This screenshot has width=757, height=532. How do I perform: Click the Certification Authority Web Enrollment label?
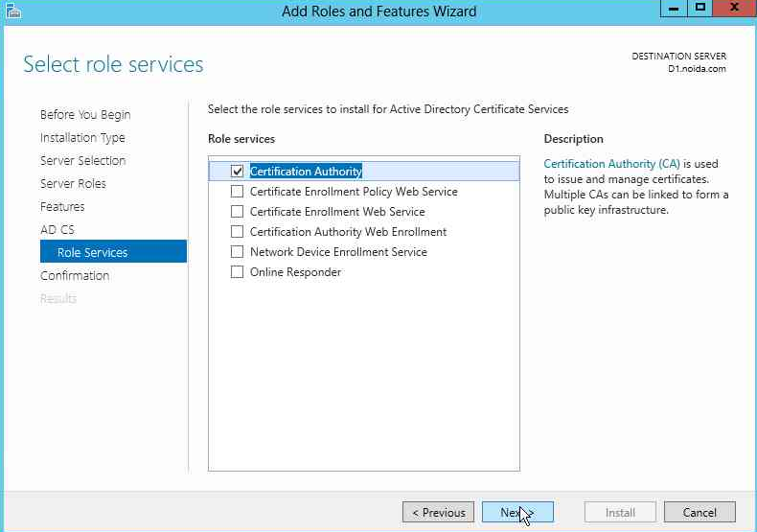click(x=348, y=232)
